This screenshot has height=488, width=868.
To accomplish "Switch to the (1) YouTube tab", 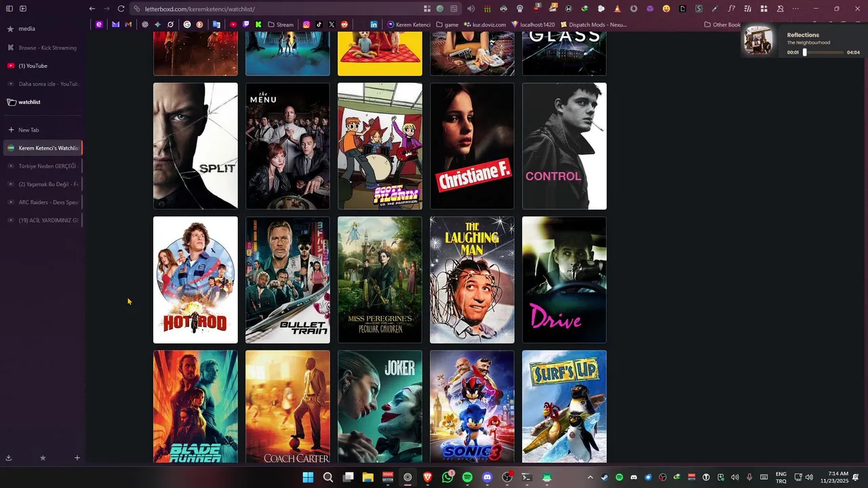I will [43, 66].
